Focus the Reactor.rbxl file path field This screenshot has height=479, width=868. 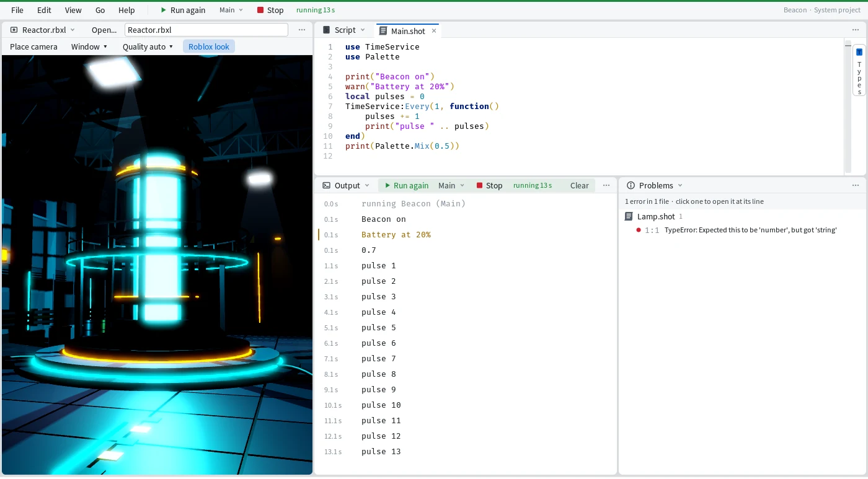[x=206, y=30]
